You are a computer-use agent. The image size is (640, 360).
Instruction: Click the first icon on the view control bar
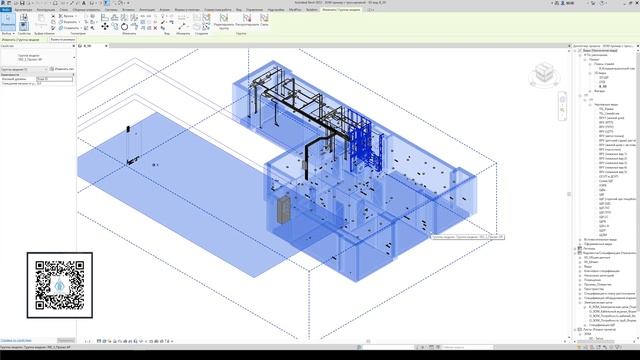click(x=99, y=341)
